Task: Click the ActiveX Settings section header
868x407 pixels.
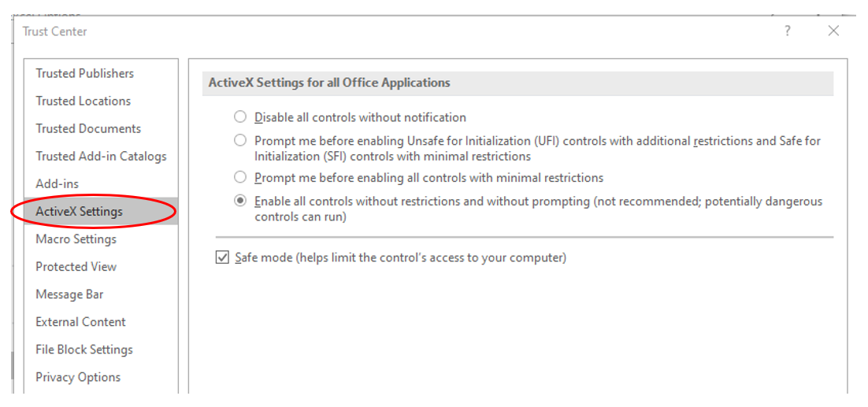Action: [329, 83]
